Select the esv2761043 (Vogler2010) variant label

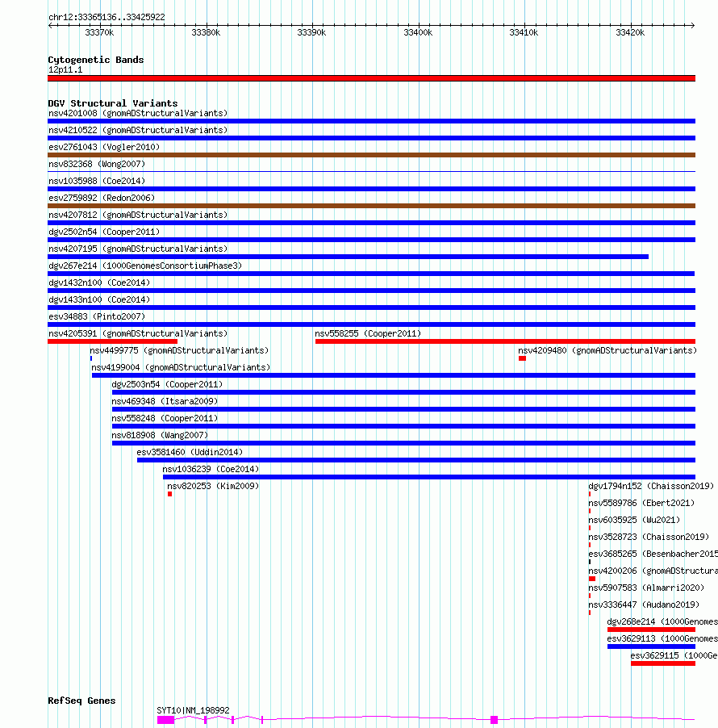tap(104, 147)
